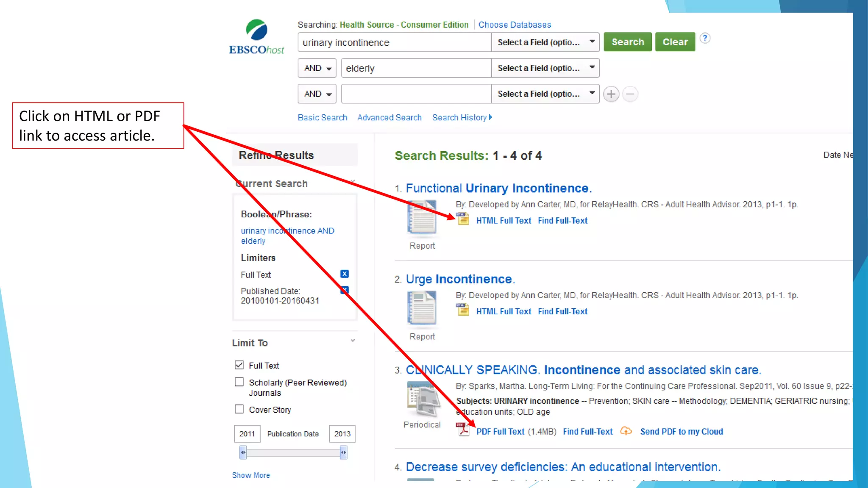Click HTML icon for Functional Urinary Incontinence
The image size is (868, 488).
pos(463,219)
